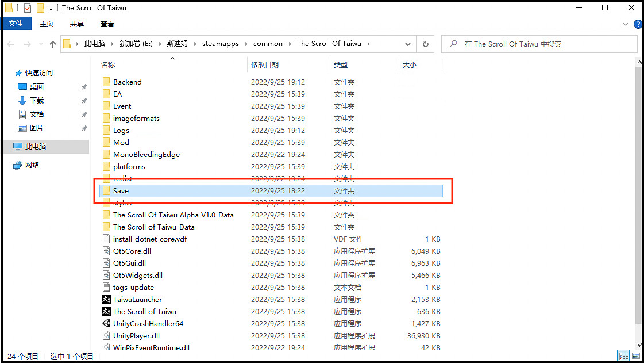
Task: Click the refresh button beside address bar
Action: pos(425,44)
